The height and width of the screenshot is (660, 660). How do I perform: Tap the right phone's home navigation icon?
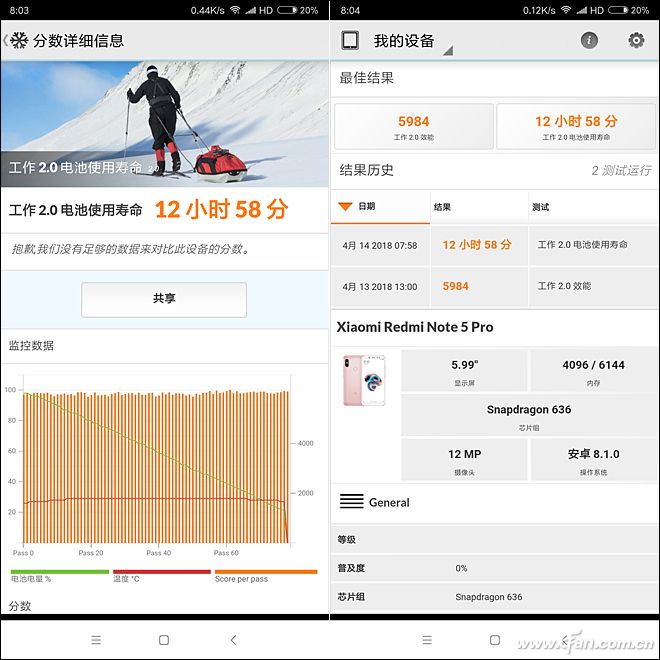[x=495, y=640]
